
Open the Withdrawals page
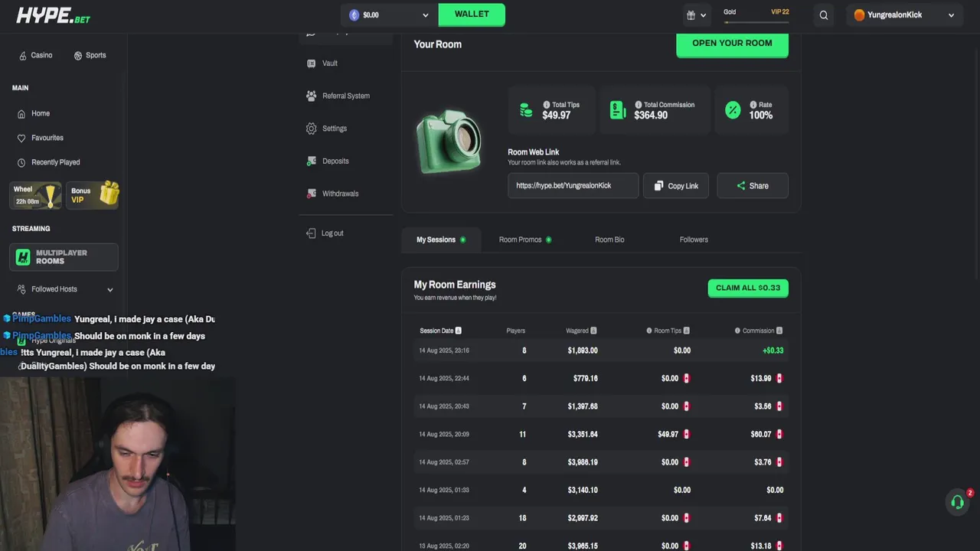tap(332, 194)
